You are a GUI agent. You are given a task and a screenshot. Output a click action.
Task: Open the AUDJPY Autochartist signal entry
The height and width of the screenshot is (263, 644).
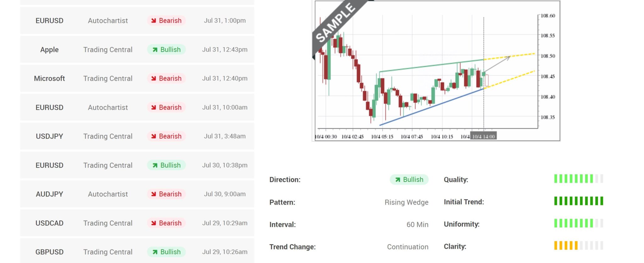(137, 194)
